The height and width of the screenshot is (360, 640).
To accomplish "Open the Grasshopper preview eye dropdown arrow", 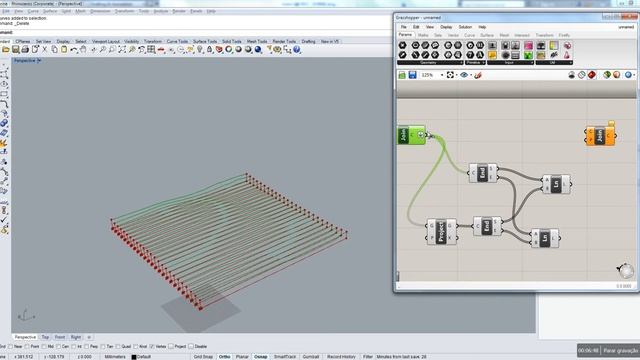I will point(471,75).
